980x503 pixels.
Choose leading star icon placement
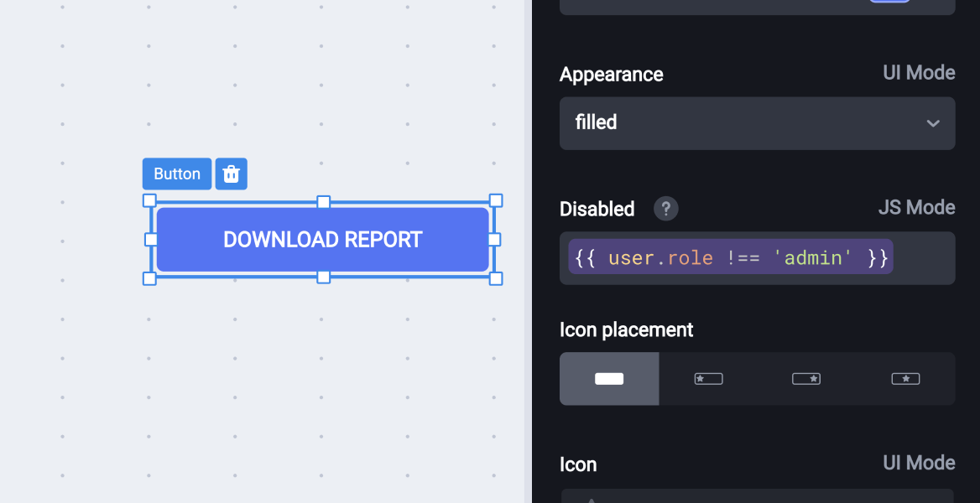pyautogui.click(x=708, y=378)
